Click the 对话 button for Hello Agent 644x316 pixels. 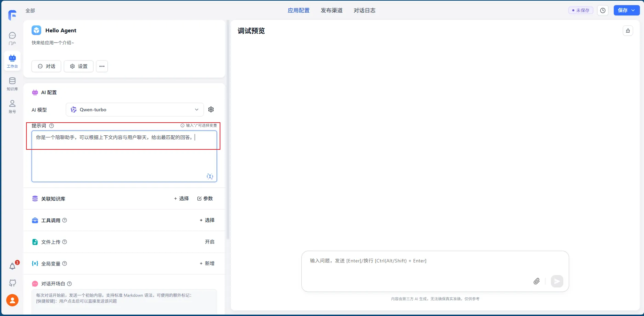46,66
